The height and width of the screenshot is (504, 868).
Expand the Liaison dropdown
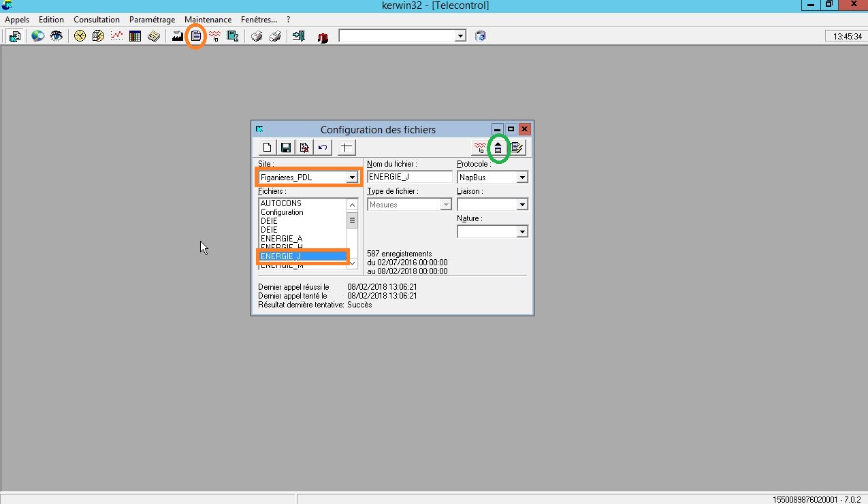(522, 205)
